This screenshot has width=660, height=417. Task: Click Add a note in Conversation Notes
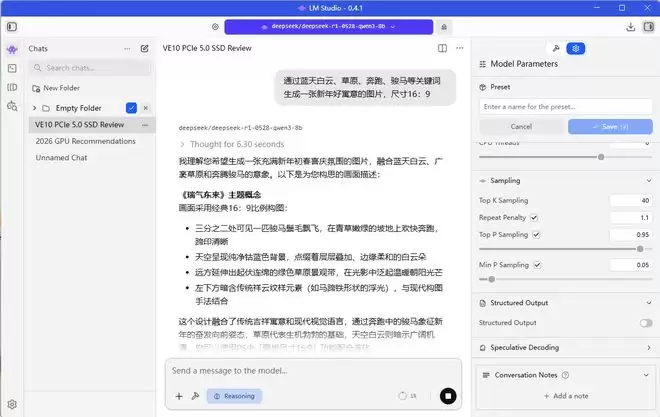[x=566, y=396]
